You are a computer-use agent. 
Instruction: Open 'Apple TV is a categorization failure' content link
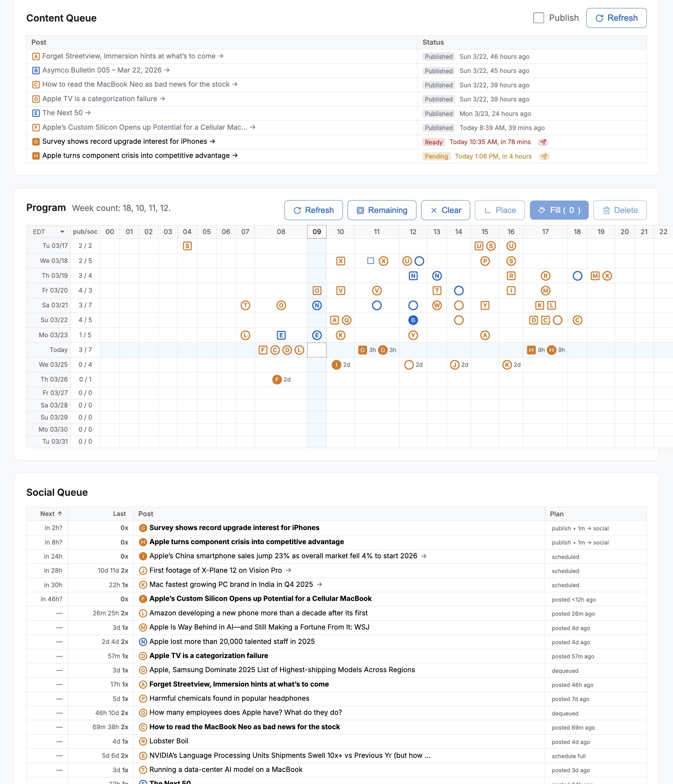(104, 98)
